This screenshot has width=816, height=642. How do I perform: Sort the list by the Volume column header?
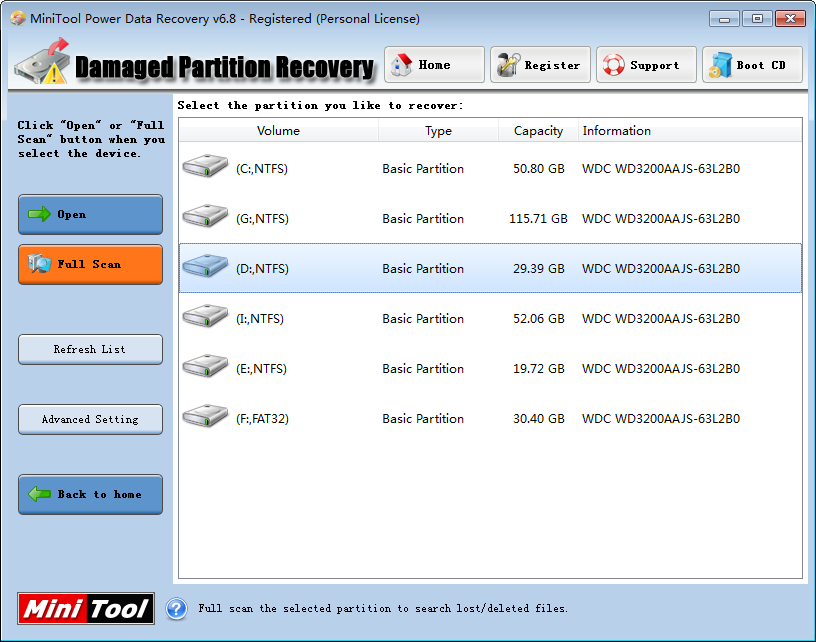(x=278, y=131)
